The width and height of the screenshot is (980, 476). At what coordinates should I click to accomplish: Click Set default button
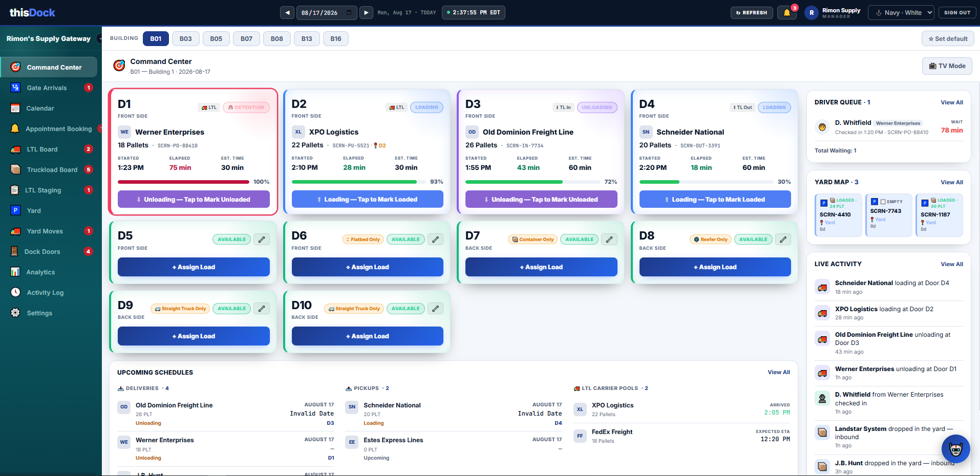point(948,39)
